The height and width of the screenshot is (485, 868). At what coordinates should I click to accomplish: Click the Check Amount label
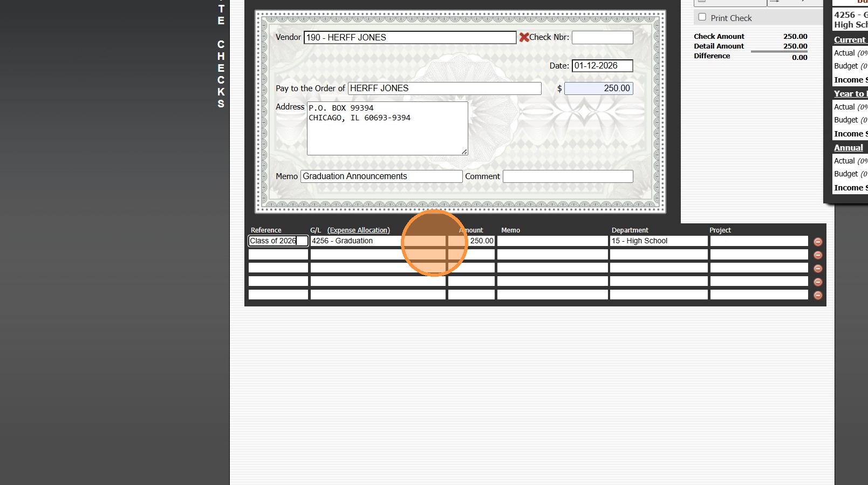point(719,37)
